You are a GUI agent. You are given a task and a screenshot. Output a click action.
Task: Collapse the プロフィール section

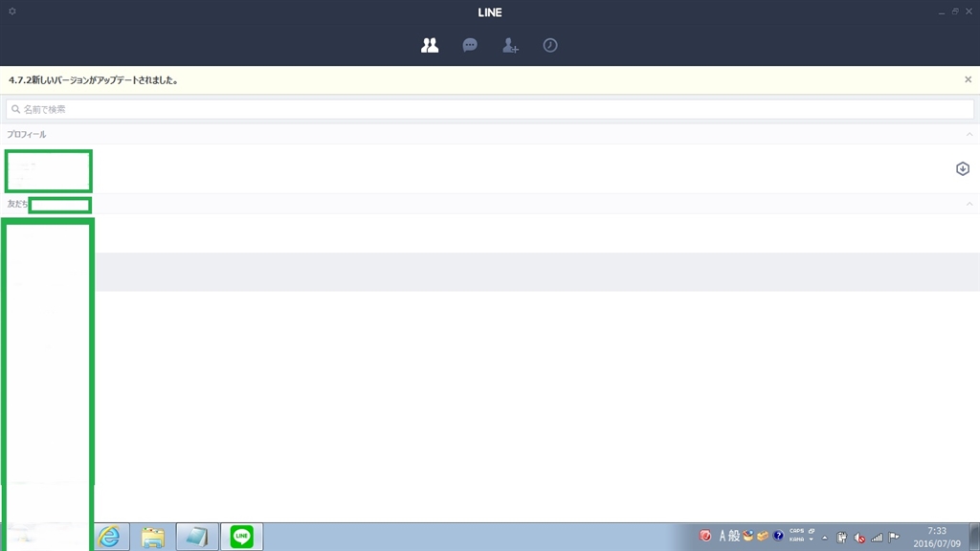[x=969, y=134]
